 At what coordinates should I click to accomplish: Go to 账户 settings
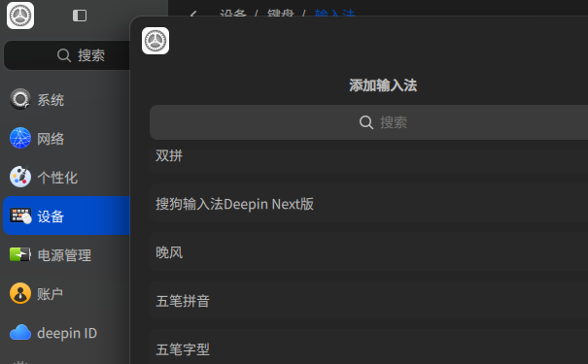pos(67,293)
